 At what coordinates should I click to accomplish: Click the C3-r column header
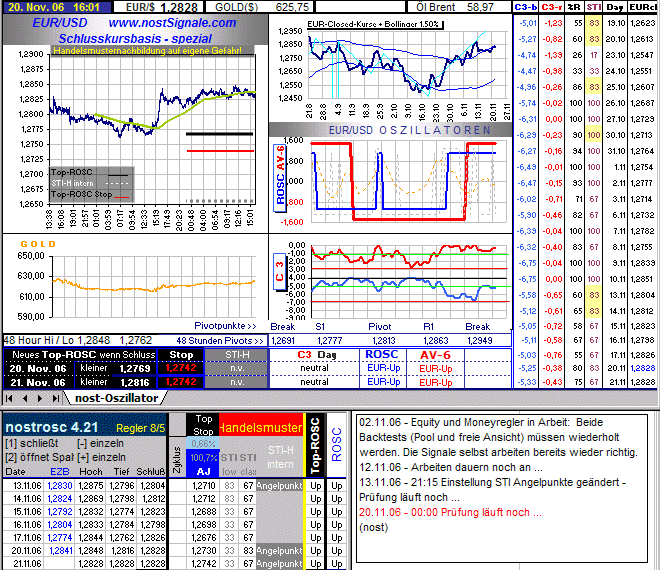[551, 7]
